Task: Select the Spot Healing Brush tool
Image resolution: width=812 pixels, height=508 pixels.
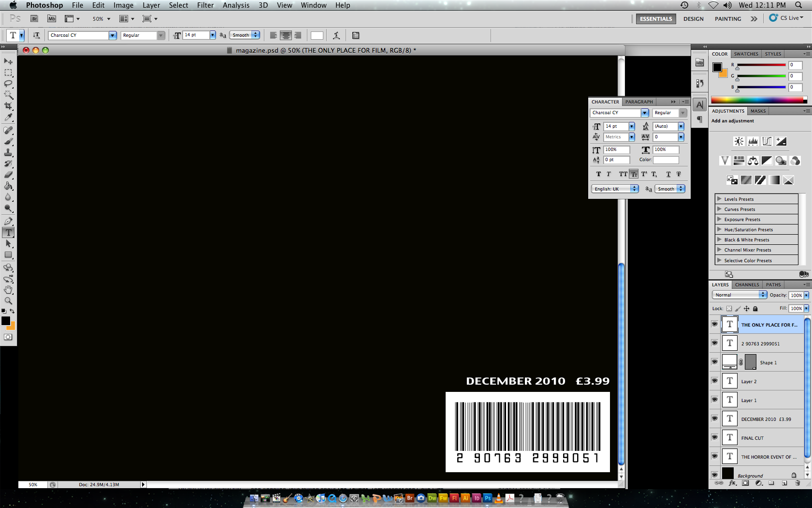Action: pos(8,130)
